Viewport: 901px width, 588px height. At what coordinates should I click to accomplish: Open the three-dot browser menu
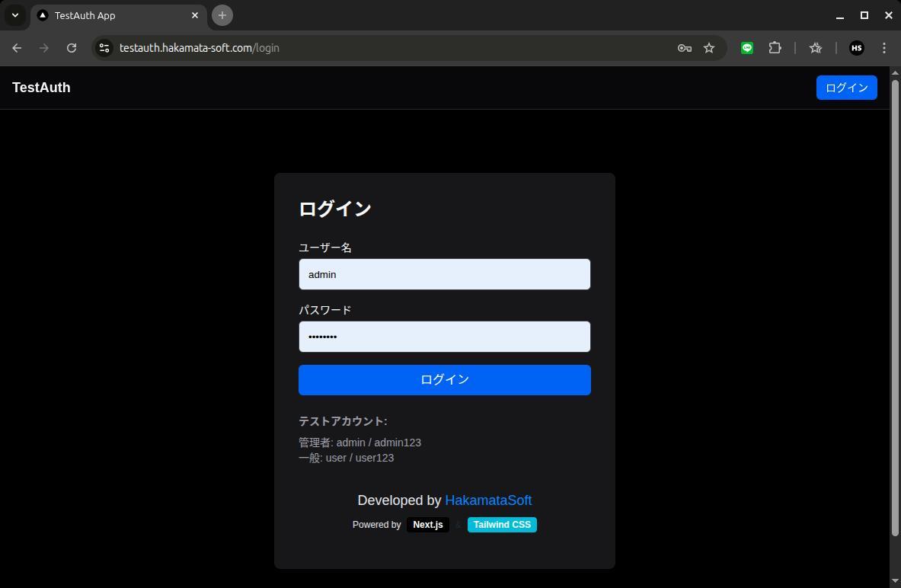tap(884, 47)
